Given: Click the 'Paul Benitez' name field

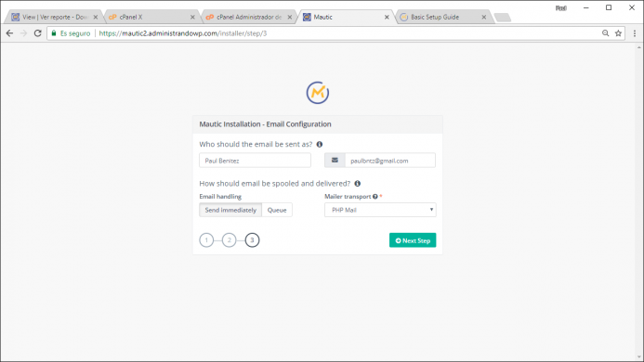Looking at the screenshot, I should (x=255, y=161).
